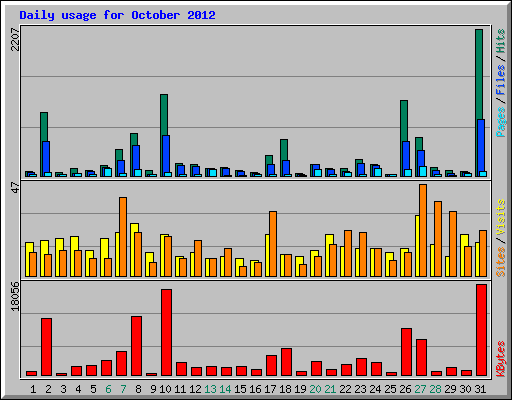Click the red KBytes bar for day 26
This screenshot has width=512, height=400.
pos(407,352)
